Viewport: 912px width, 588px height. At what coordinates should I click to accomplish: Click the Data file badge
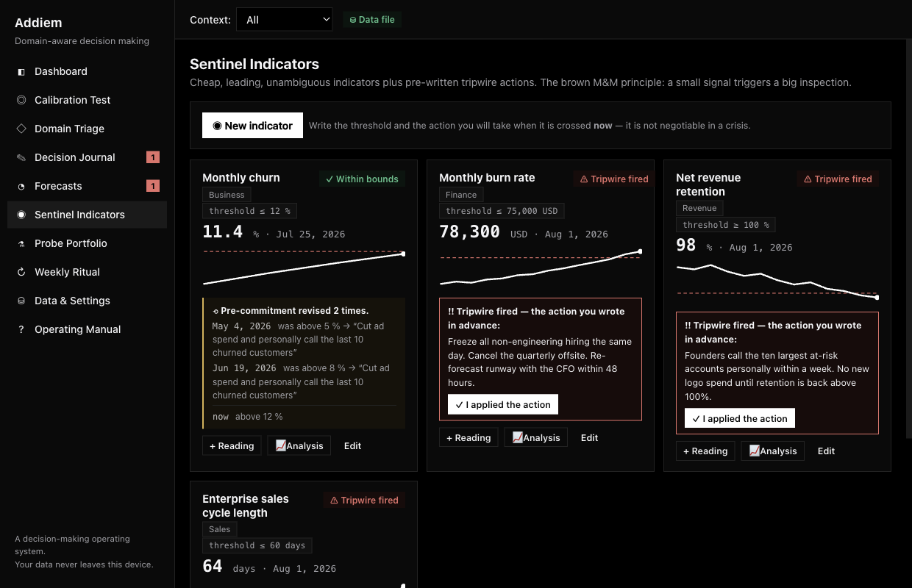click(372, 20)
